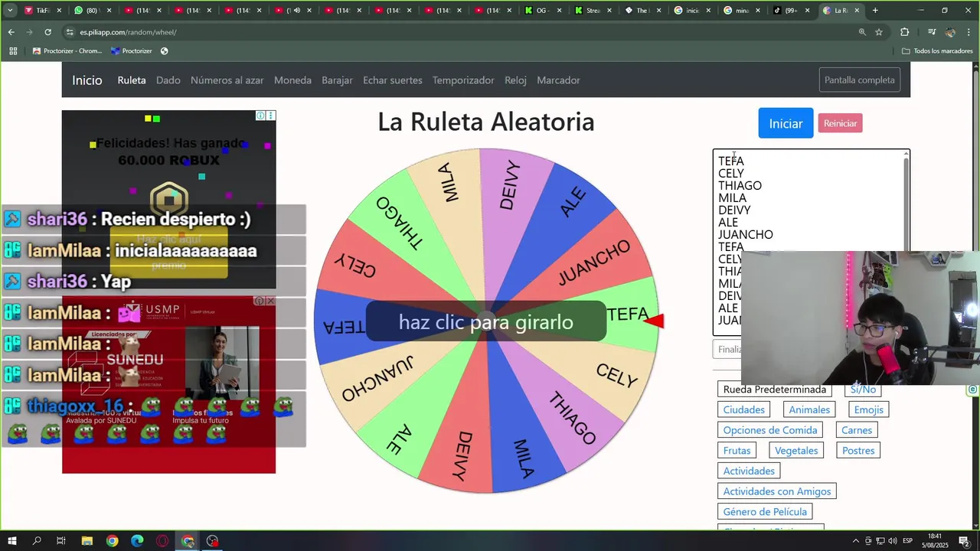This screenshot has height=551, width=980.
Task: Open Marcador in navigation
Action: [x=558, y=80]
